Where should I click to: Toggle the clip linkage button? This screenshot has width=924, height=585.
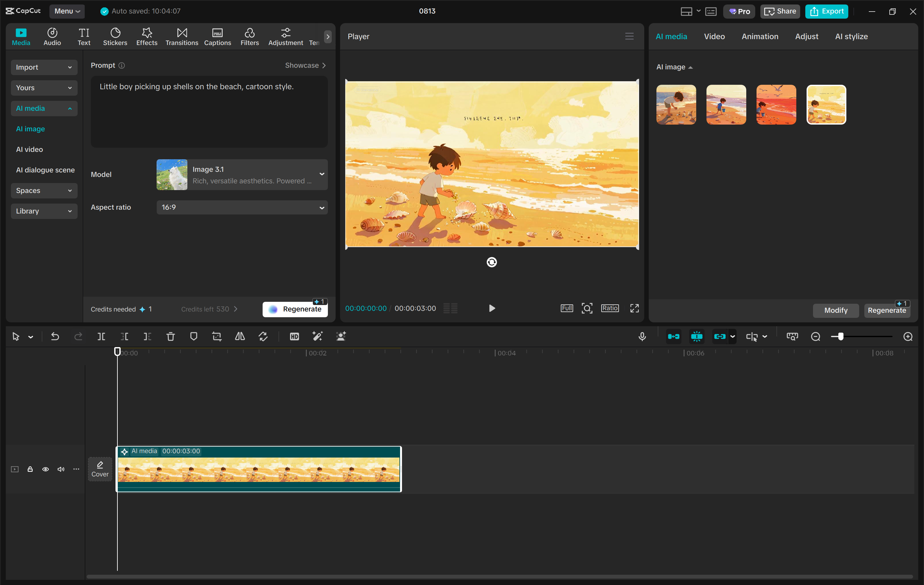pyautogui.click(x=720, y=336)
